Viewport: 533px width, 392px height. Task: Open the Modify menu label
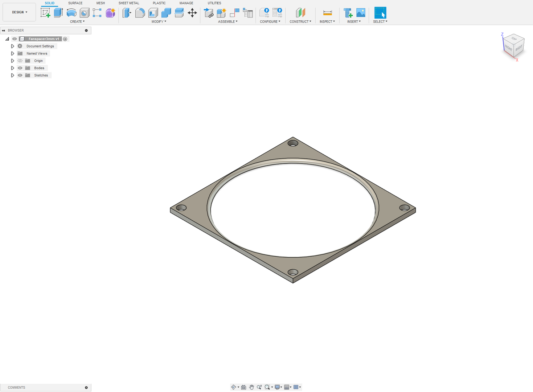pyautogui.click(x=159, y=21)
